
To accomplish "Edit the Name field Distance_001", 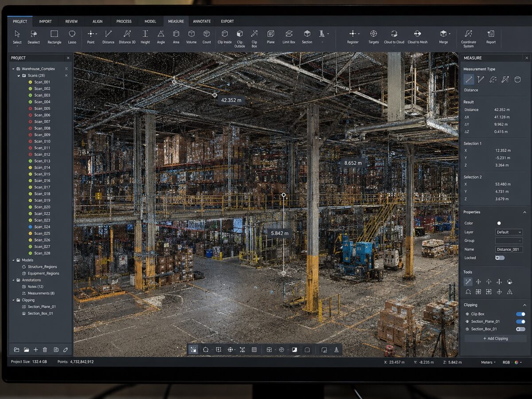I will pyautogui.click(x=509, y=249).
